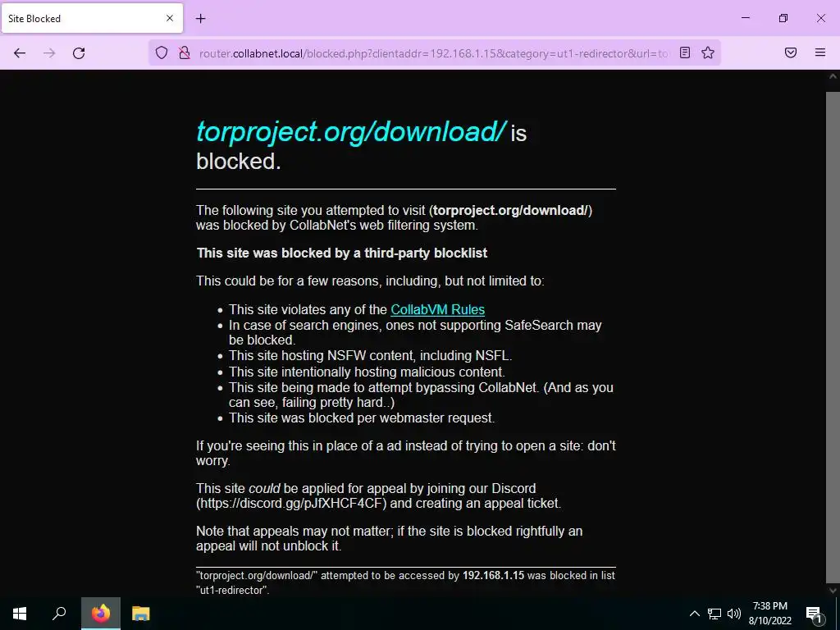
Task: Click the vertical scrollbar thumb
Action: [x=833, y=337]
